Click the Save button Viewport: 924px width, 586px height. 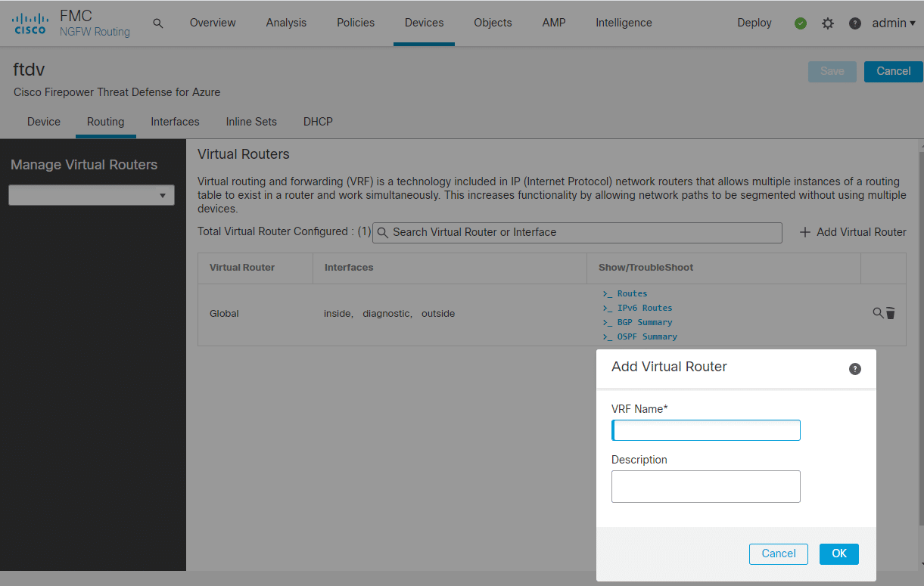832,71
